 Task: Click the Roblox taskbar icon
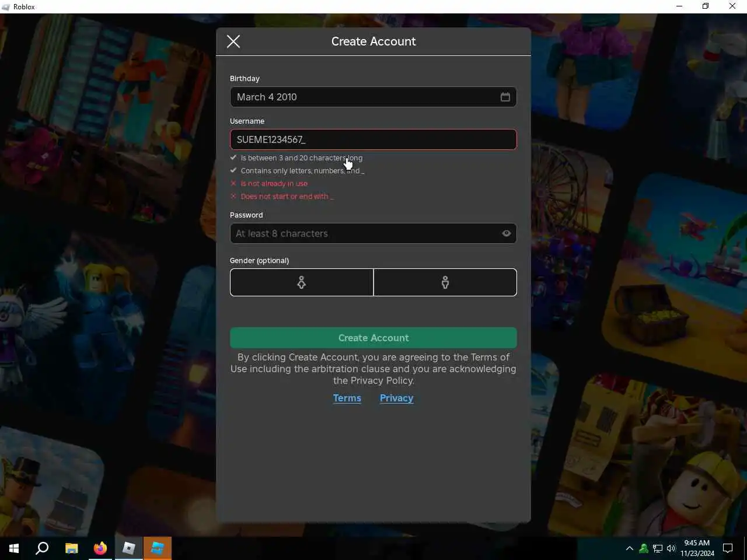(x=129, y=548)
